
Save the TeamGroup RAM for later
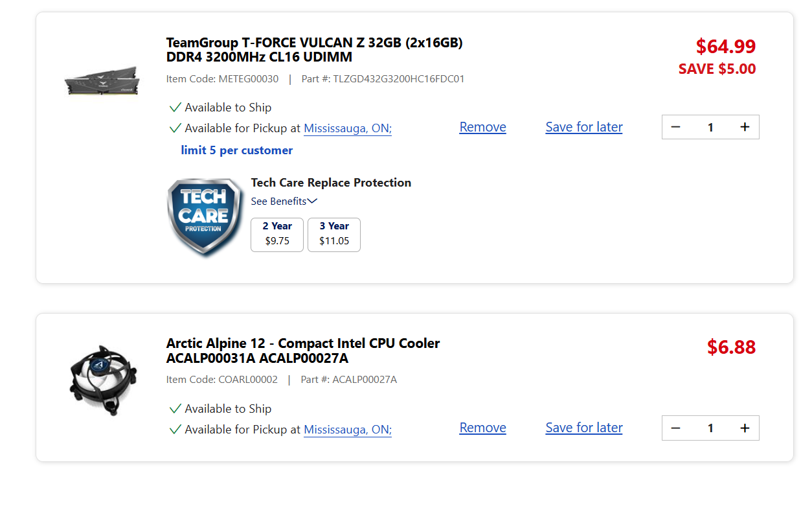click(x=584, y=127)
